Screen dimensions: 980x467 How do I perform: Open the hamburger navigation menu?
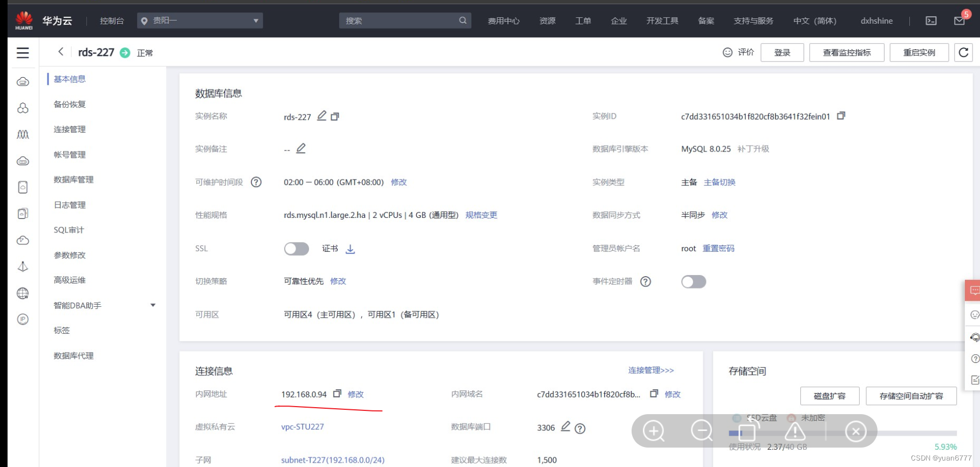[23, 53]
